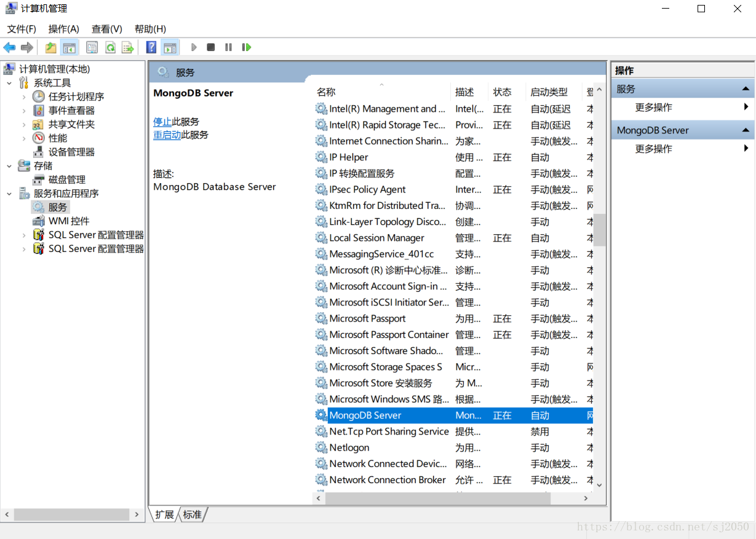The height and width of the screenshot is (539, 756).
Task: Click gear icon of the IP Helper service
Action: pos(321,157)
